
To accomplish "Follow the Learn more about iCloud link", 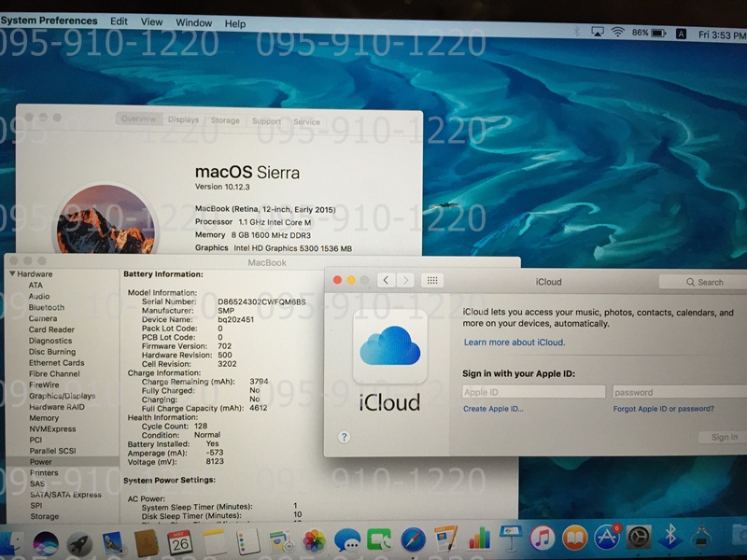I will [514, 343].
